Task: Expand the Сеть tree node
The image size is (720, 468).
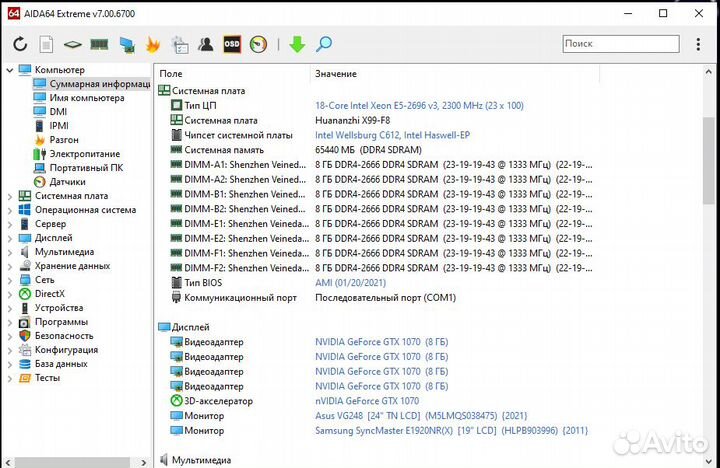Action: click(10, 280)
